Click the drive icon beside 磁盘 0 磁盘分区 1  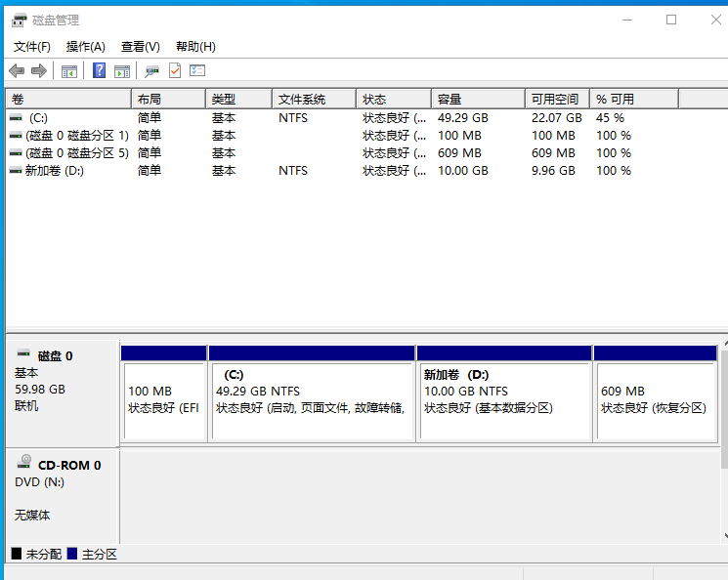tap(16, 136)
